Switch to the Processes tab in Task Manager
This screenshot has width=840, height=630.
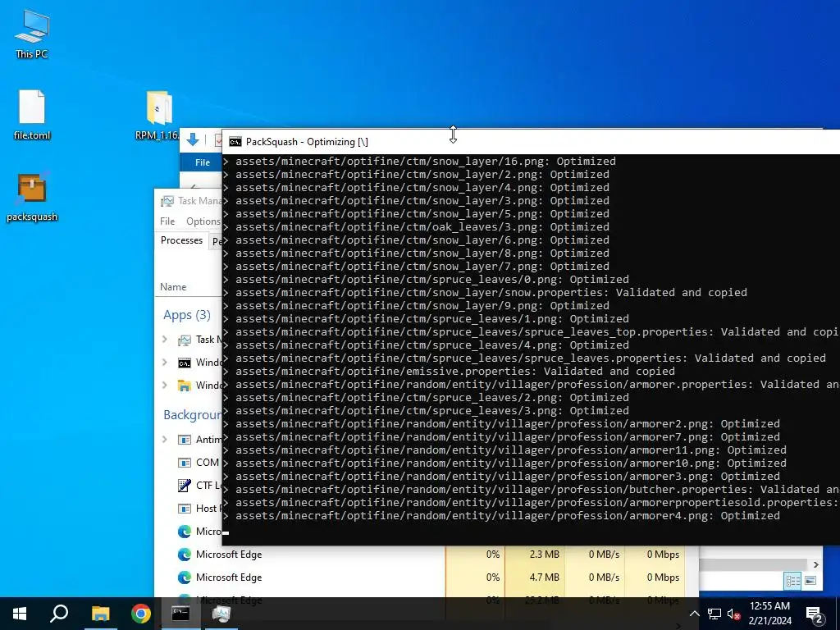click(181, 240)
